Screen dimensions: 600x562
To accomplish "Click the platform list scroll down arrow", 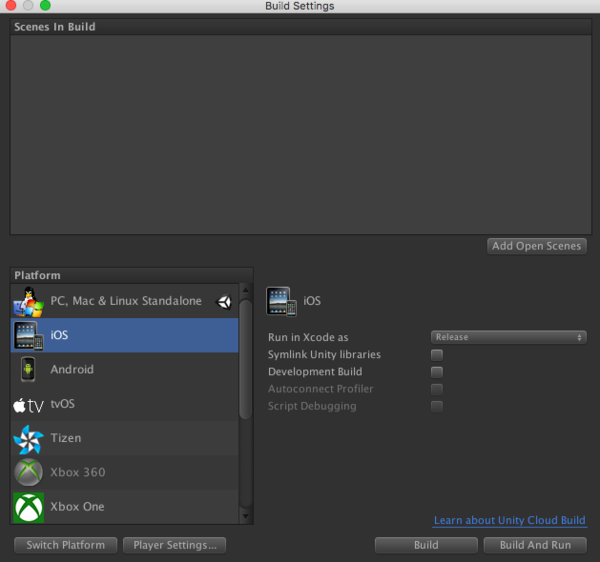I will (x=246, y=517).
